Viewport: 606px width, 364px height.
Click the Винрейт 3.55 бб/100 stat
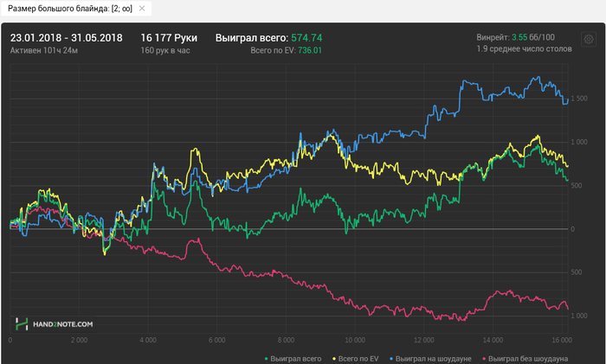pos(515,38)
